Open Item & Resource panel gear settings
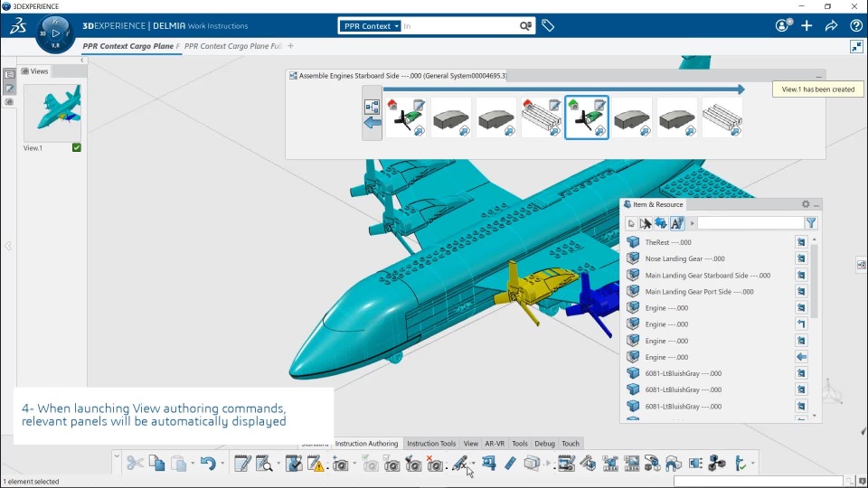 (806, 204)
